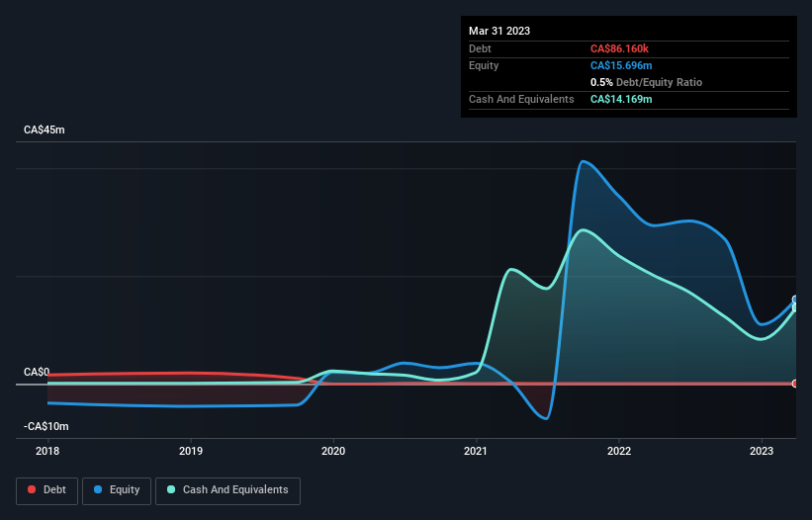Click the Equity row label in tooltip
The width and height of the screenshot is (812, 520).
click(484, 65)
